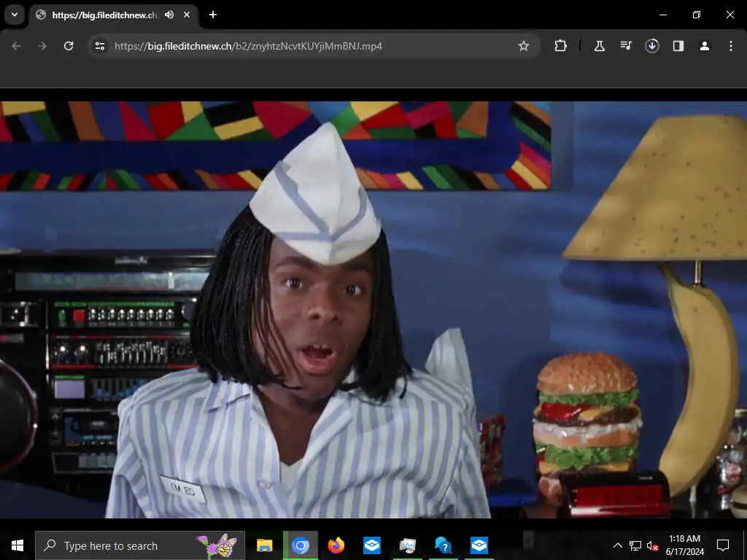This screenshot has height=560, width=747.
Task: Open the second blue box taskbar app
Action: (479, 545)
